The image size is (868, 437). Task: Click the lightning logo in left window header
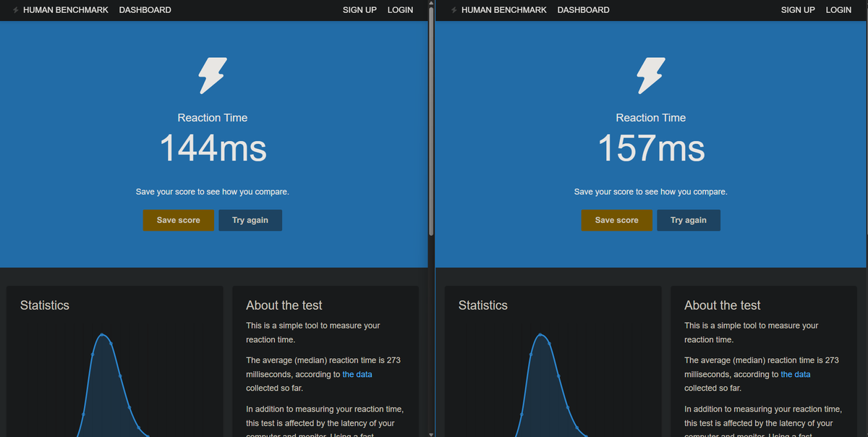click(16, 10)
